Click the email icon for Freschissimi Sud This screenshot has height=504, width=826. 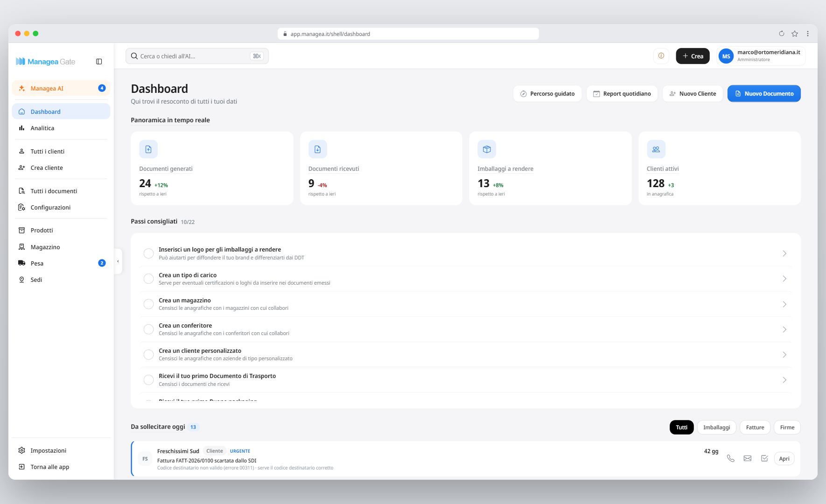748,458
